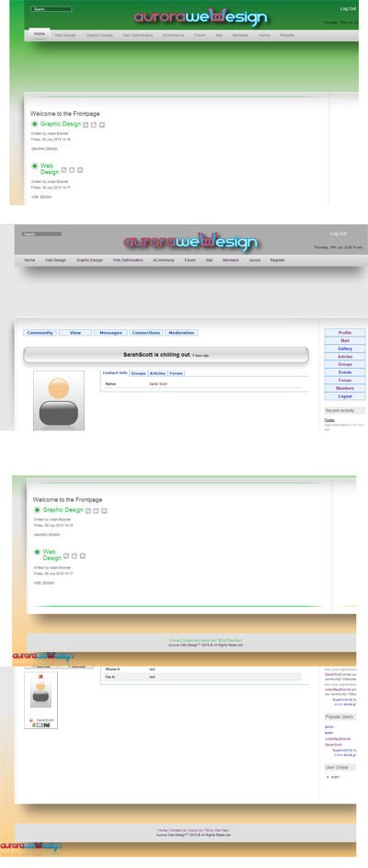
Task: Open PDF icon beside Graphic Design, green-header page
Action: 86,124
